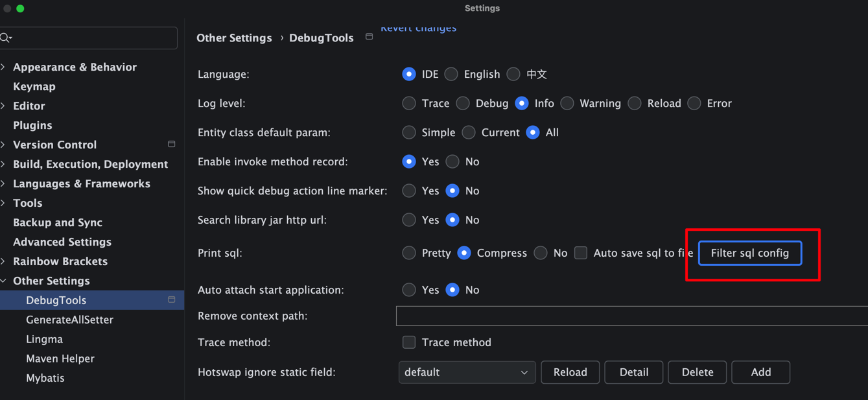
Task: Open the Filter sql config dialog
Action: 749,253
